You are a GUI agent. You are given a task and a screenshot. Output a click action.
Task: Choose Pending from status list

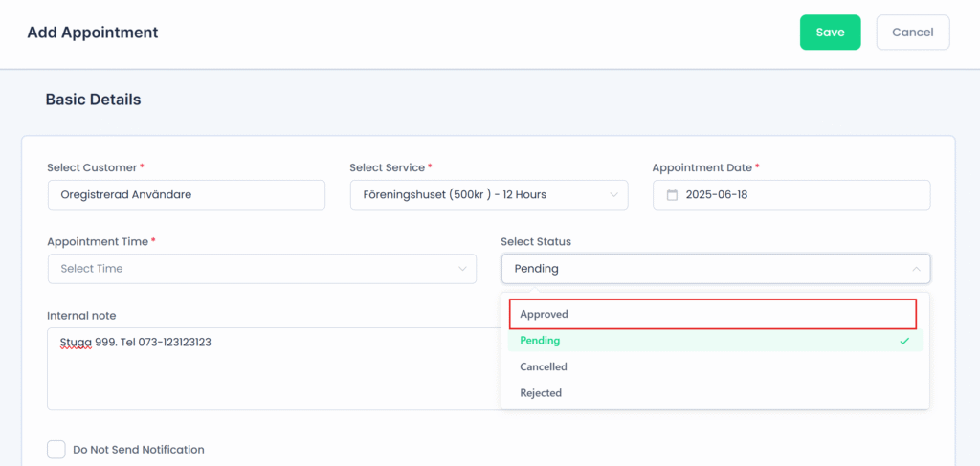(x=715, y=341)
